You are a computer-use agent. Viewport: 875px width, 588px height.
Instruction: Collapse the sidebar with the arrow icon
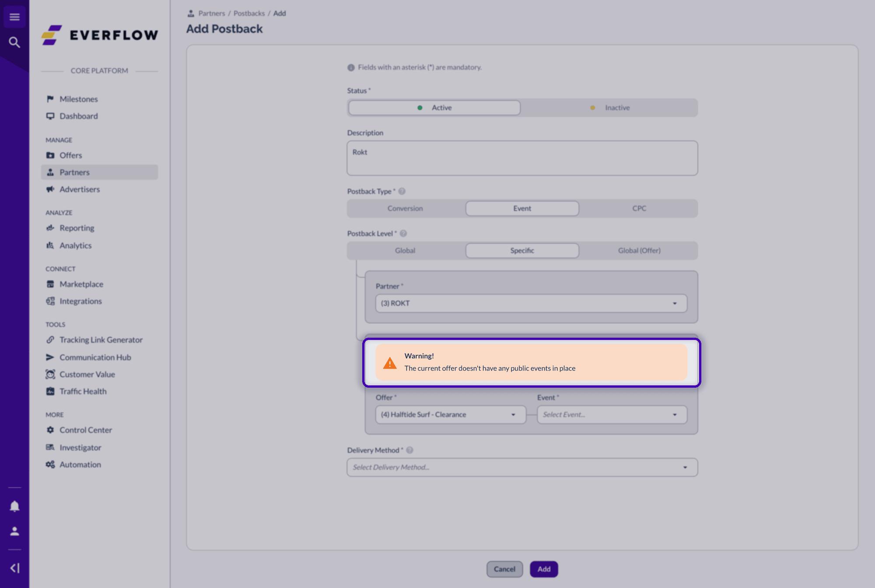click(x=14, y=568)
